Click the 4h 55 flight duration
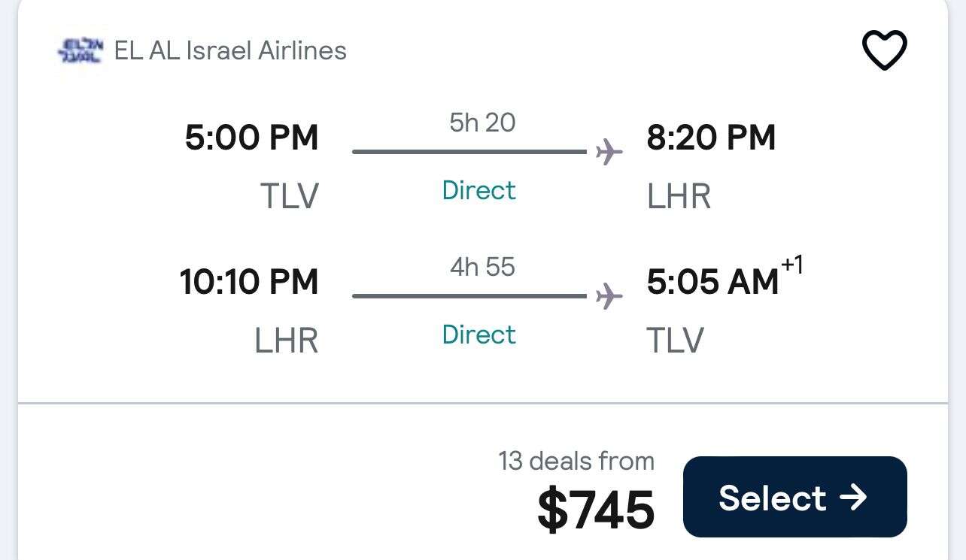The image size is (966, 560). pos(482,267)
